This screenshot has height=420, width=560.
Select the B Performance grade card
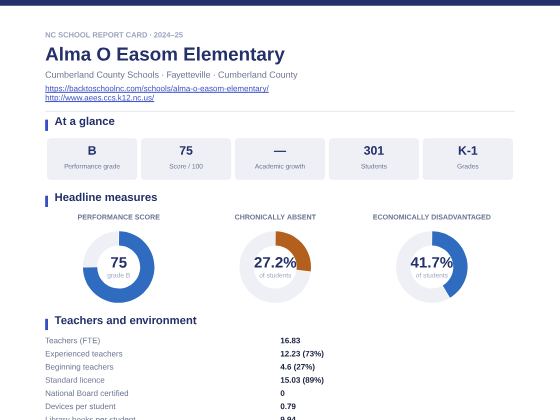[92, 159]
